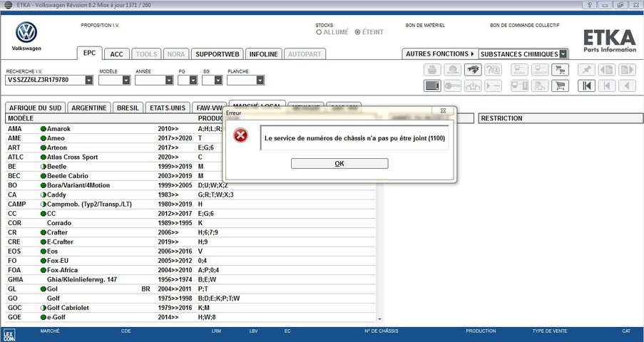Open the single shopping cart icon
The image size is (644, 342).
point(561,85)
